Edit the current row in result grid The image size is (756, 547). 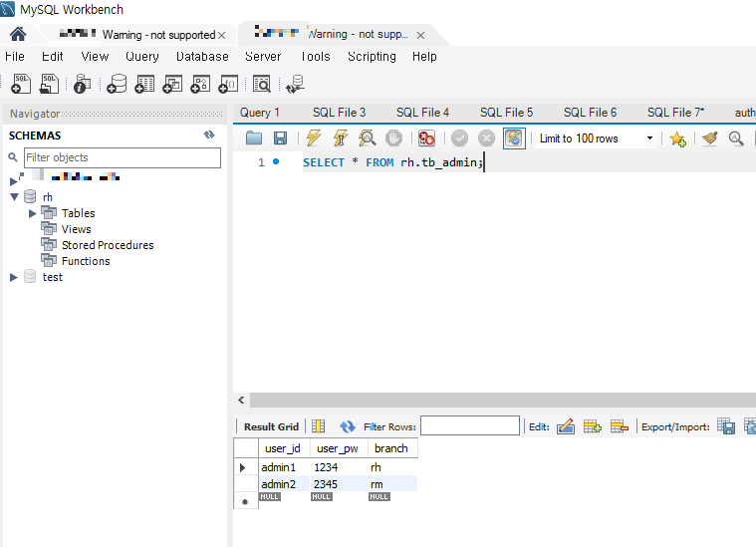566,426
